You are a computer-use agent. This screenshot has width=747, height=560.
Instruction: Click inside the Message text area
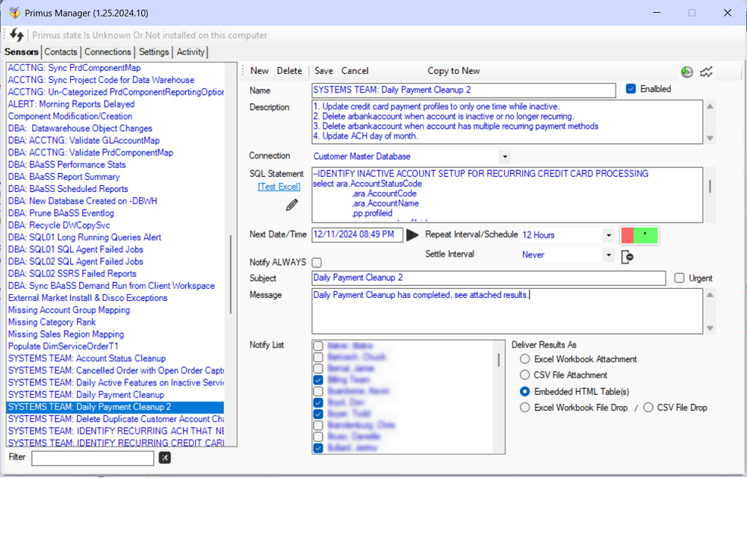[507, 311]
